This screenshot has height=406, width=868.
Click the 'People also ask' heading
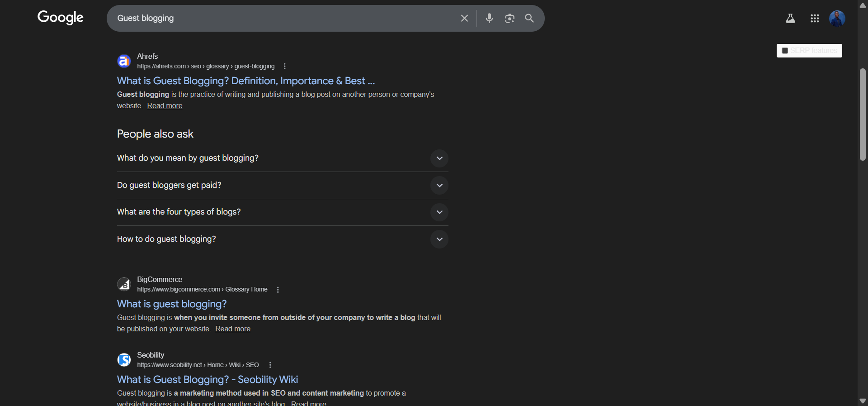tap(155, 134)
